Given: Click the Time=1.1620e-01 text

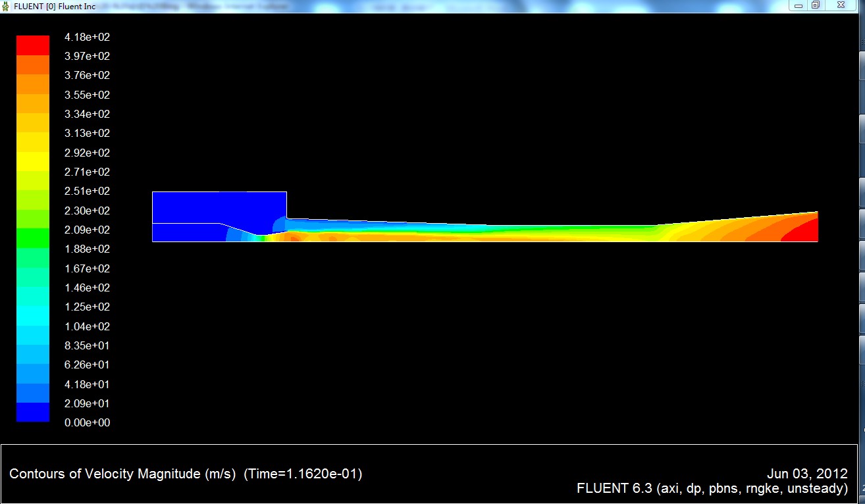Looking at the screenshot, I should click(x=303, y=474).
